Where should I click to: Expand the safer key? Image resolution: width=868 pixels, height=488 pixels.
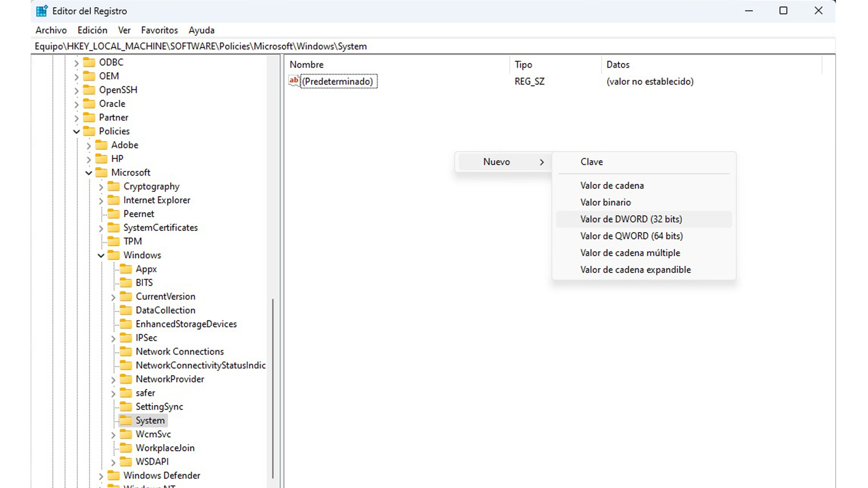[113, 394]
